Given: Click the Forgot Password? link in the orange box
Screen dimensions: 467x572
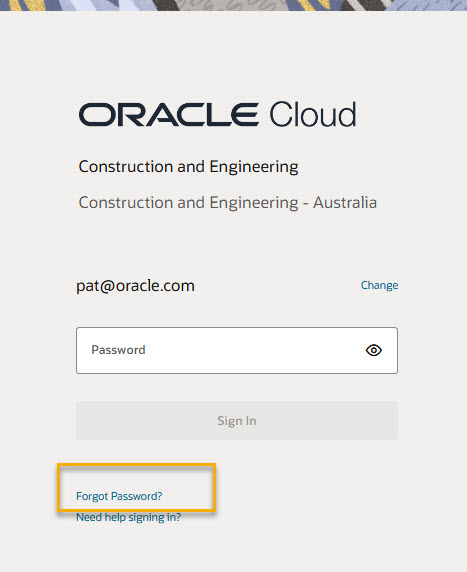Looking at the screenshot, I should pyautogui.click(x=119, y=496).
